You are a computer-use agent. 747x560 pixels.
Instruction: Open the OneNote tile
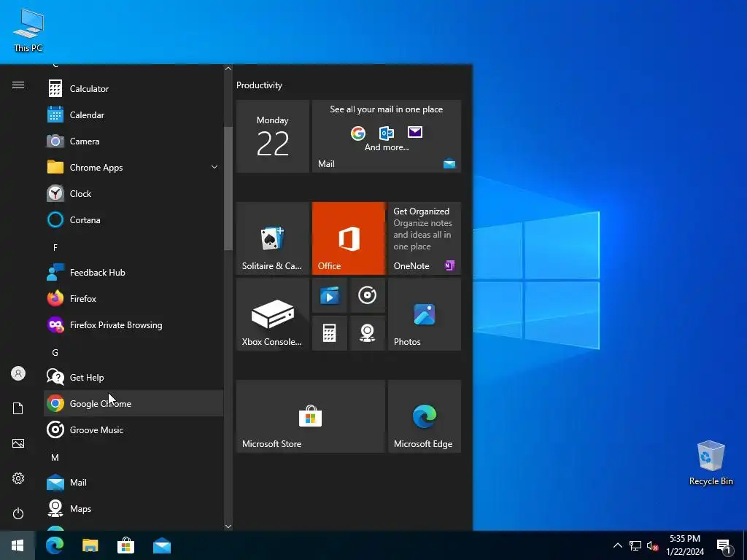(425, 238)
